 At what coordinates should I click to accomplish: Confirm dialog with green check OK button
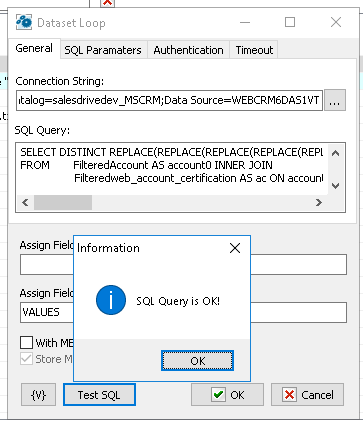227,395
